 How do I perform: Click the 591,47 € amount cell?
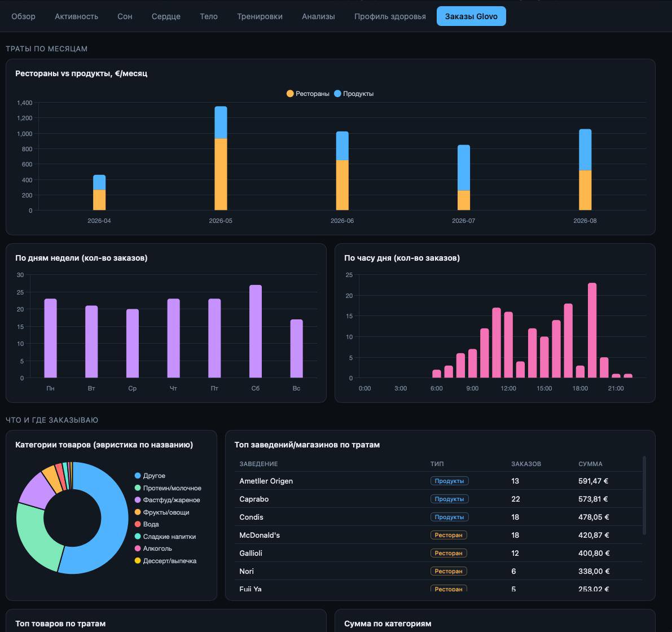(593, 481)
